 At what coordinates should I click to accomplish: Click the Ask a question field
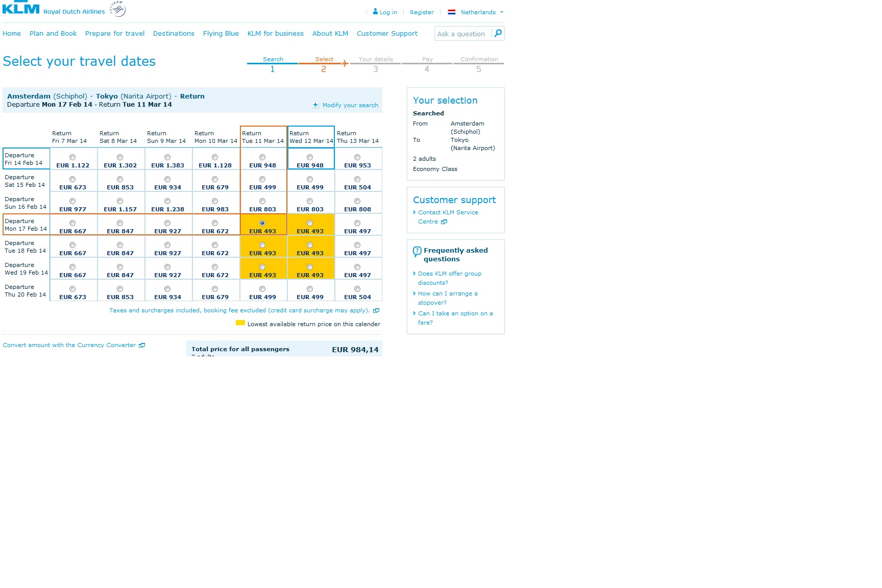click(463, 34)
